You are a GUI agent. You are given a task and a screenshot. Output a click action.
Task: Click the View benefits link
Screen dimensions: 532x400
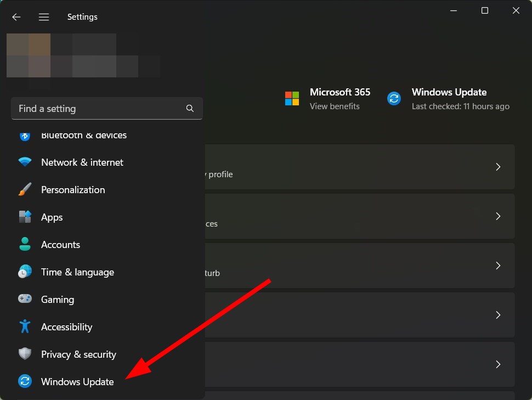(335, 106)
